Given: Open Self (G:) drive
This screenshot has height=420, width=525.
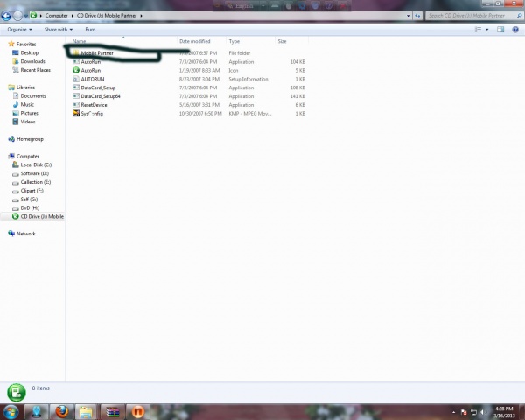Looking at the screenshot, I should 29,199.
